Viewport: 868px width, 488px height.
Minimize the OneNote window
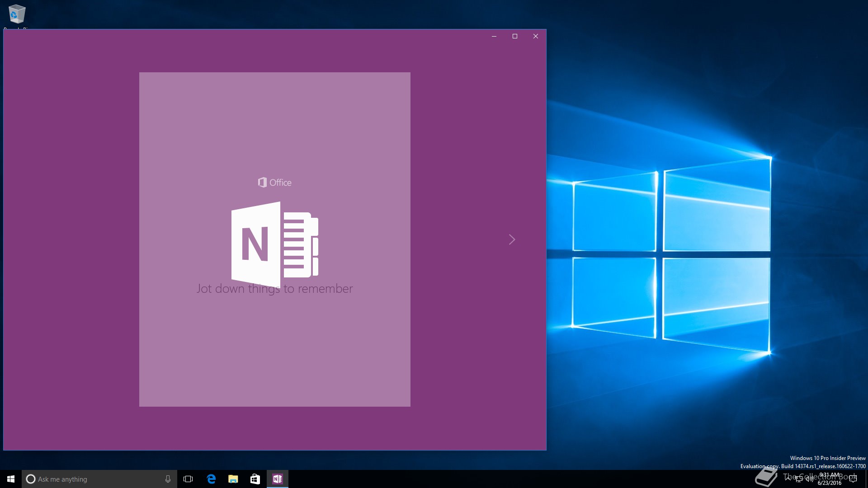point(494,36)
